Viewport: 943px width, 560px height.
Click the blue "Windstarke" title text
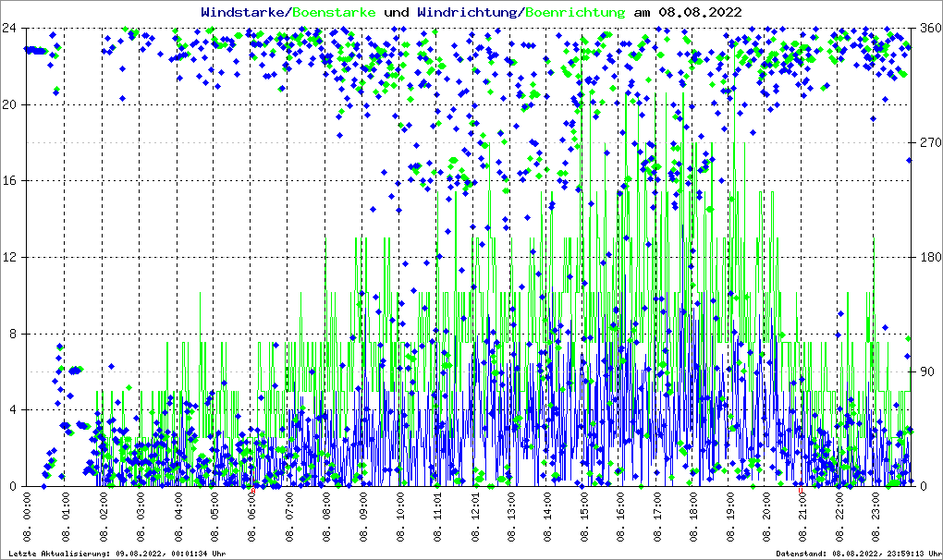click(x=244, y=12)
